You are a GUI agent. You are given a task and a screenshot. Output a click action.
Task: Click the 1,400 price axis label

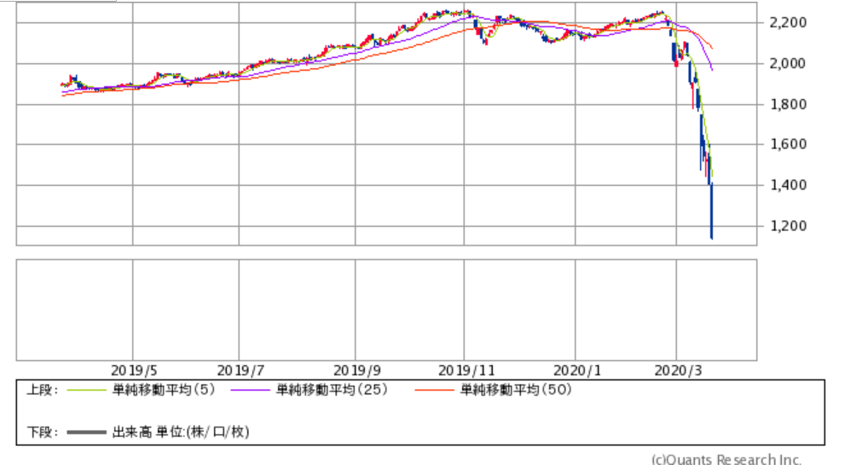point(788,185)
